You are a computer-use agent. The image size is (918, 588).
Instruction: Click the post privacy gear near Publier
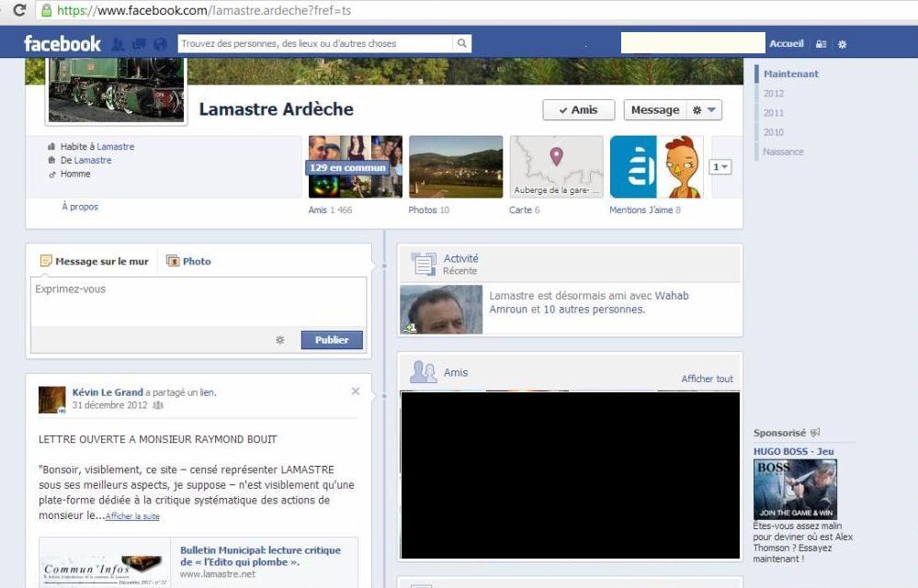280,340
